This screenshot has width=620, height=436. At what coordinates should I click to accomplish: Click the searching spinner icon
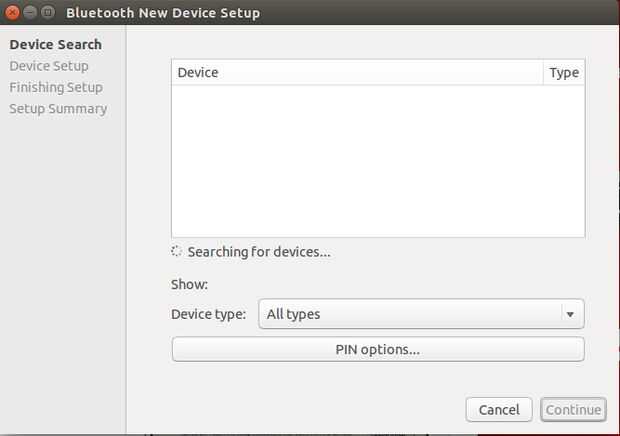click(x=177, y=252)
